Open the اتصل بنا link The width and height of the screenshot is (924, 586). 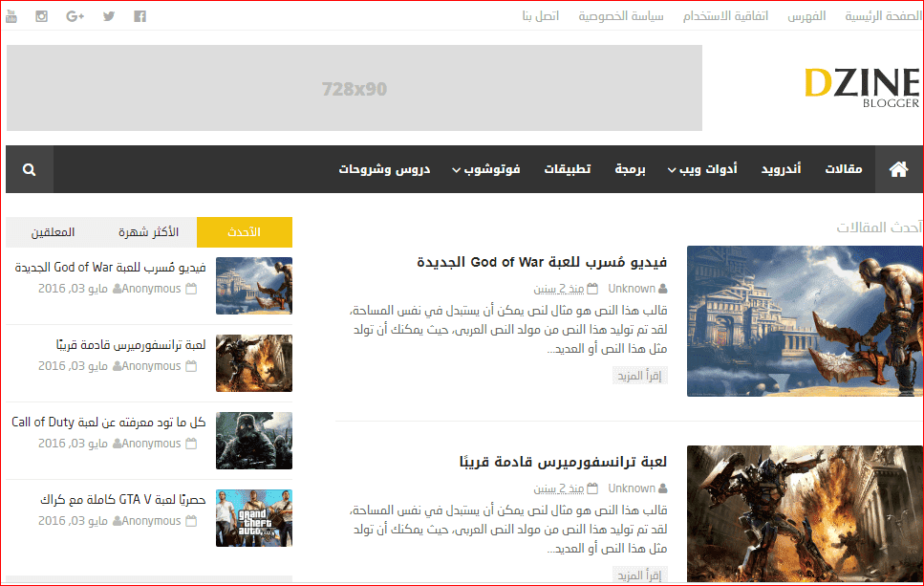(x=541, y=16)
